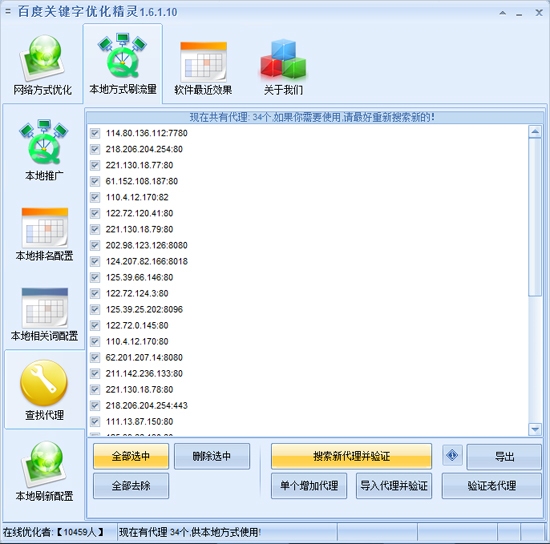550x544 pixels.
Task: Click the blue diamond icon beside 导出
Action: 452,455
